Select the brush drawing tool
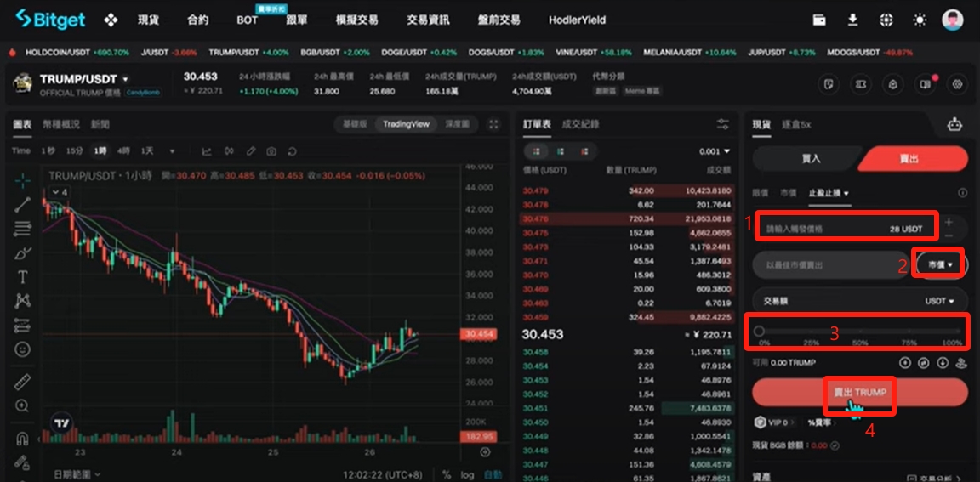 pyautogui.click(x=22, y=252)
